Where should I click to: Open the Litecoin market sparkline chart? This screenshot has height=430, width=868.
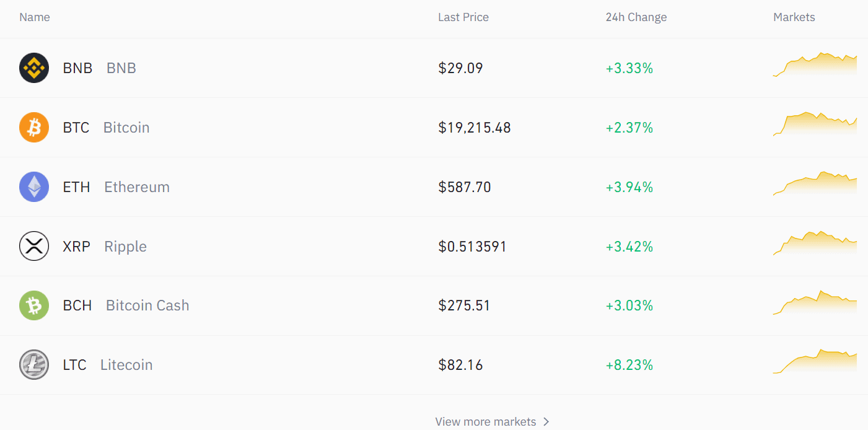pos(815,362)
